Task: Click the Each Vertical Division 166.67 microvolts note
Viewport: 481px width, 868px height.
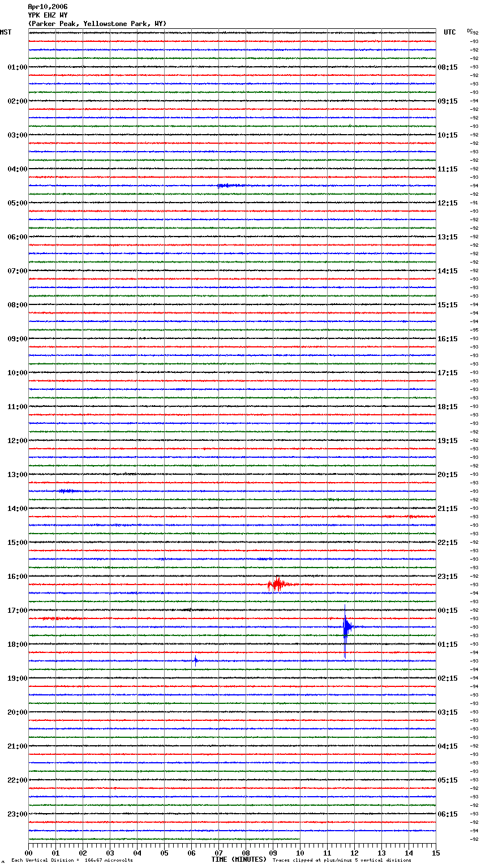Action: point(72,860)
